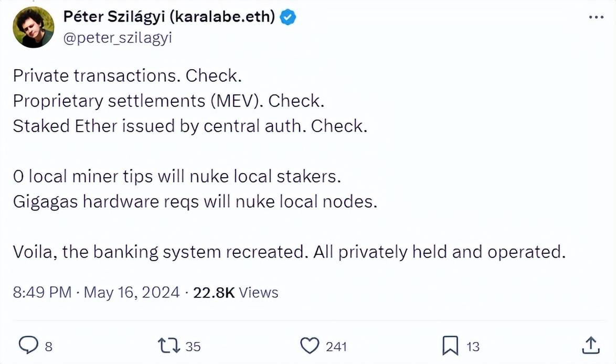Click the repost count of 35

pyautogui.click(x=193, y=347)
